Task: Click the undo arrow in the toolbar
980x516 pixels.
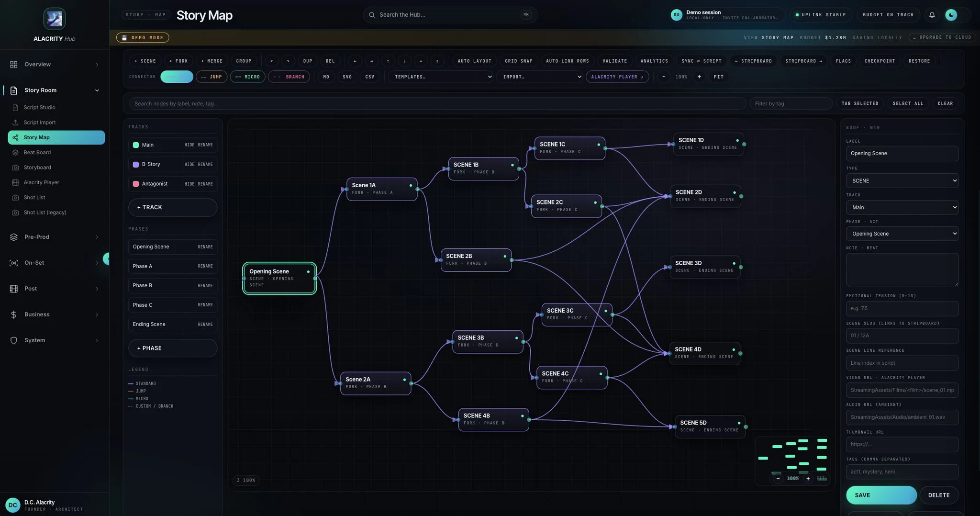Action: [x=272, y=61]
